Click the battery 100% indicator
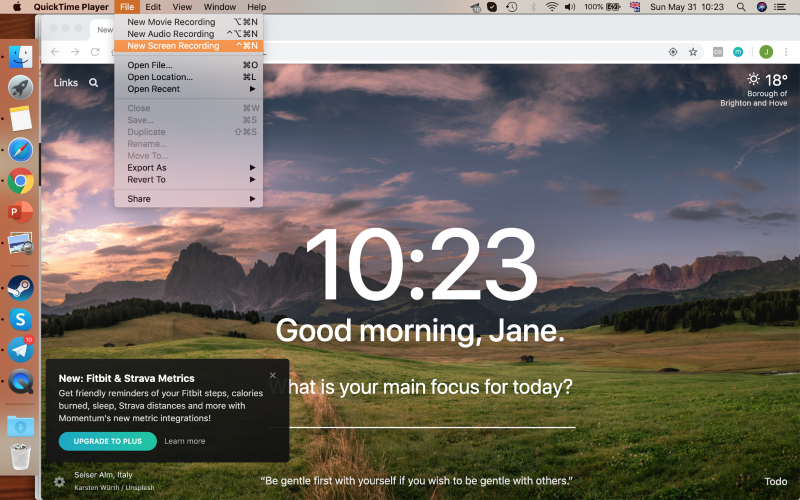Screen dimensions: 800x500 (602, 7)
